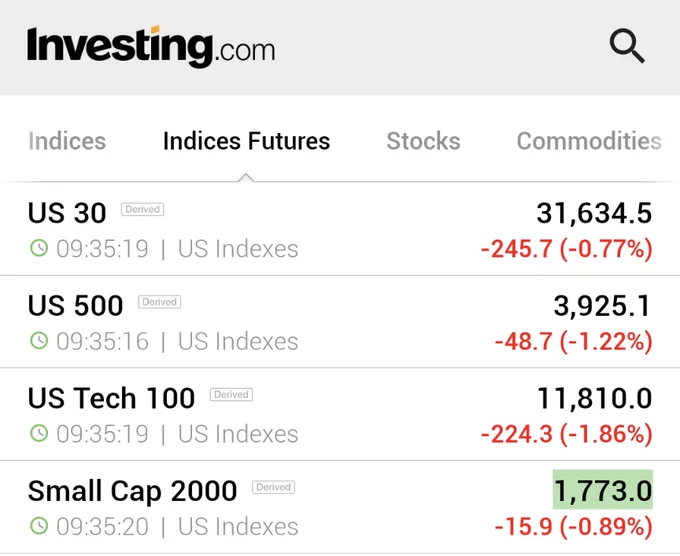Open the Small Cap 2000 futures quote
The image size is (680, 556).
coord(340,507)
